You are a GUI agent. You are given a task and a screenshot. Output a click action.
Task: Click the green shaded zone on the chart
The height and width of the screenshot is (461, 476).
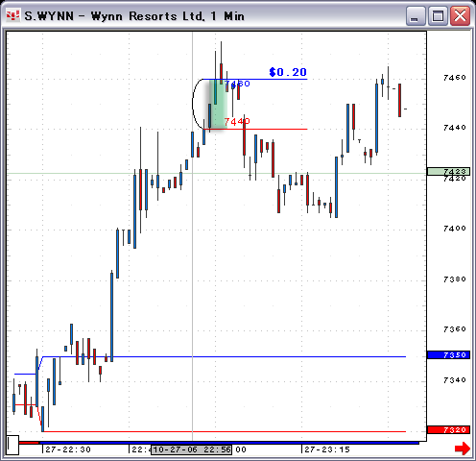click(x=218, y=105)
